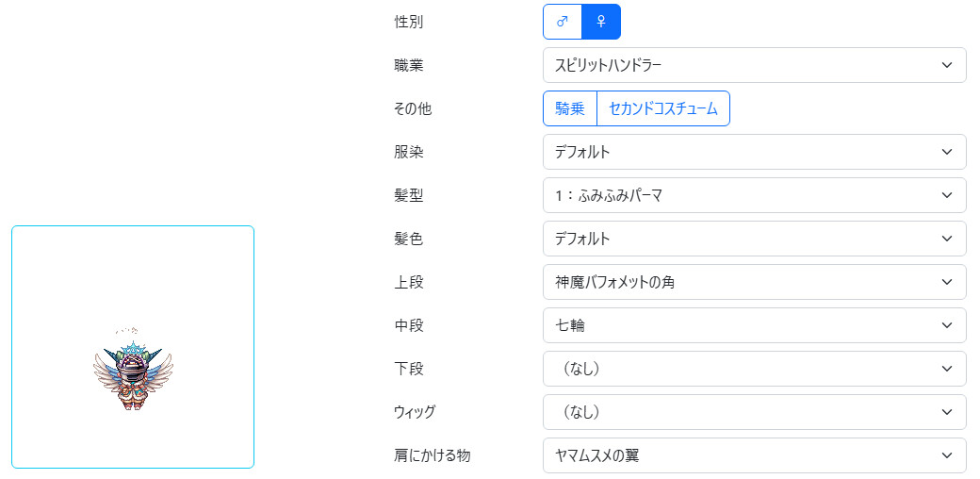Click the chevron arrow of the 肩にかける物 selector
The width and height of the screenshot is (980, 479).
pos(946,455)
